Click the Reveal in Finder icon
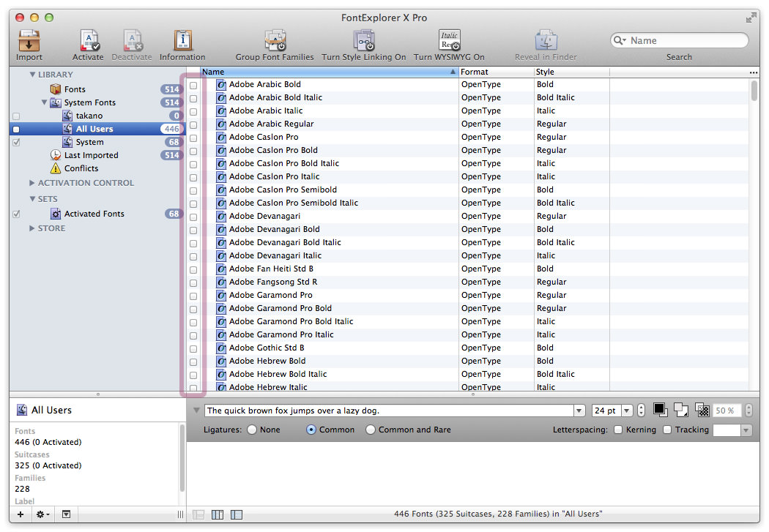769x532 pixels. click(x=546, y=41)
